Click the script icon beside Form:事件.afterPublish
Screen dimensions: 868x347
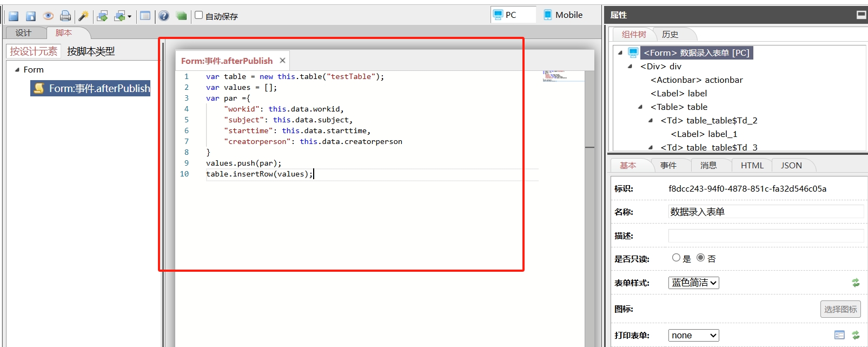tap(39, 88)
